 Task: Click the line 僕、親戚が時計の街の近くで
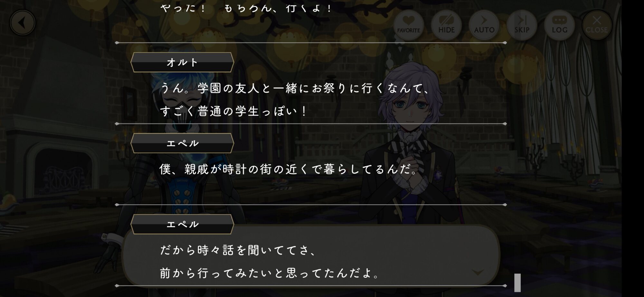point(289,169)
